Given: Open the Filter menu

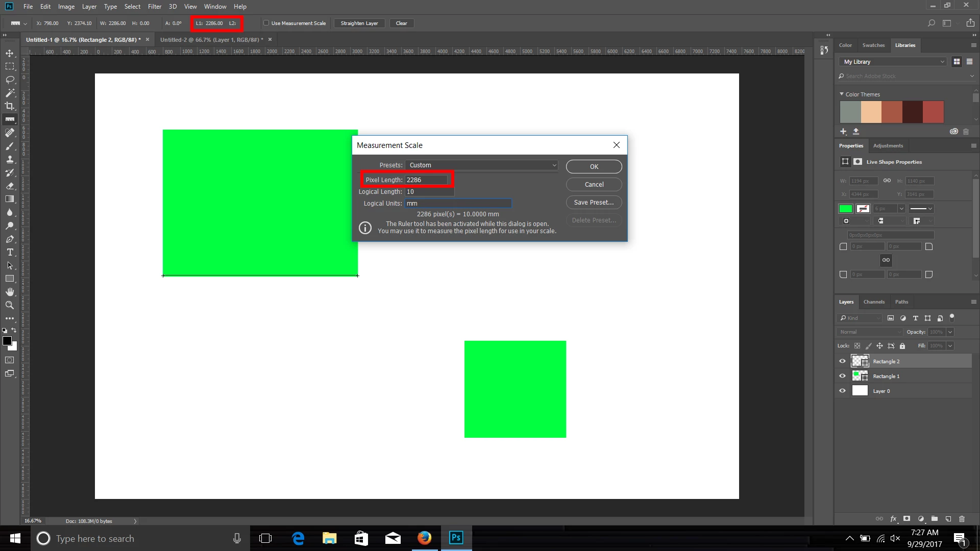Looking at the screenshot, I should point(154,7).
